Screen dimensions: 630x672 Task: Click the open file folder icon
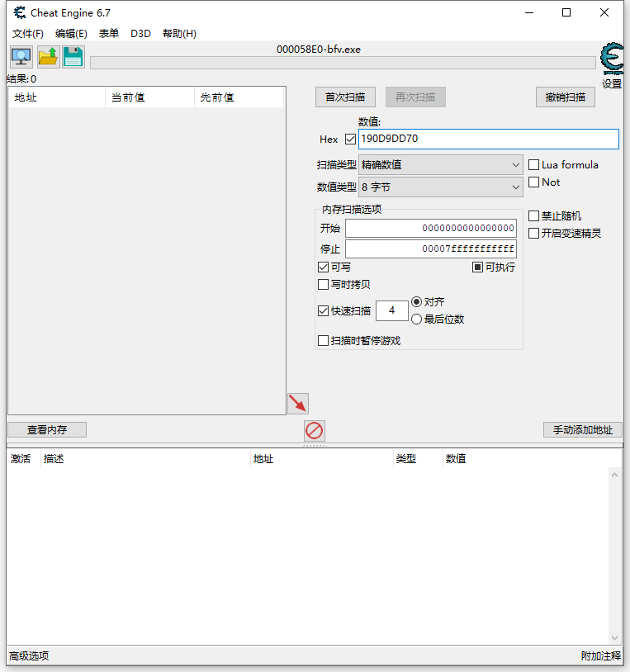[x=48, y=57]
